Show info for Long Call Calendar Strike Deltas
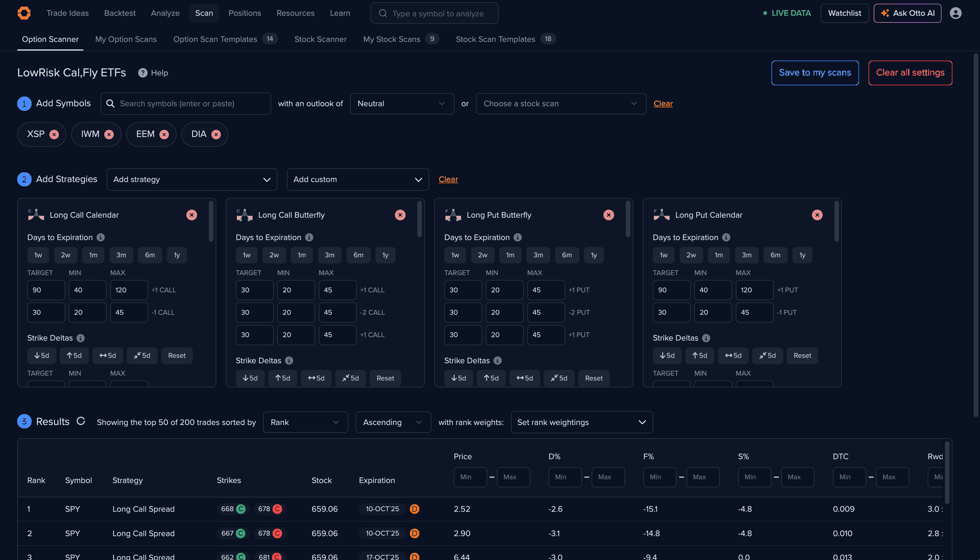Image resolution: width=980 pixels, height=560 pixels. point(80,338)
